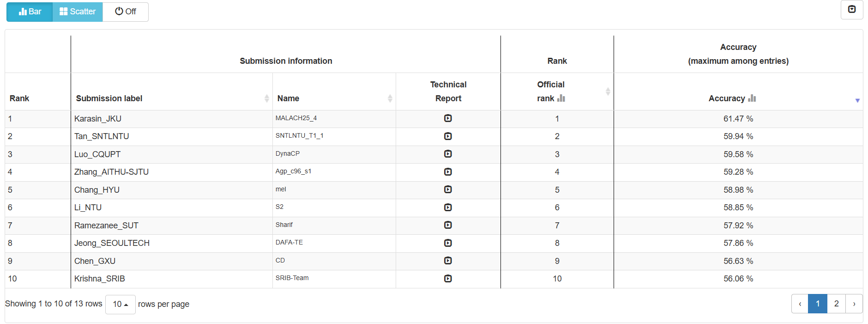Click bar chart icon beside Accuracy header

752,98
